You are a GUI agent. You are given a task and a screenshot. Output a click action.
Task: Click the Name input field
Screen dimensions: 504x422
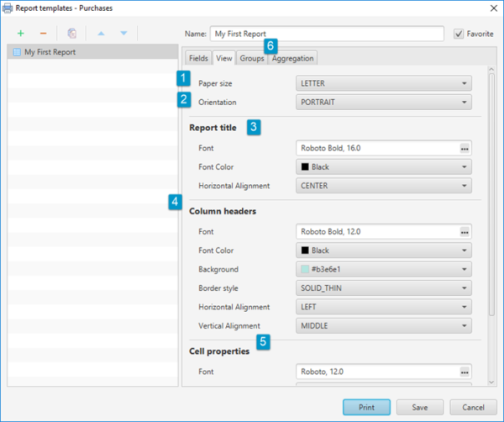tap(327, 34)
